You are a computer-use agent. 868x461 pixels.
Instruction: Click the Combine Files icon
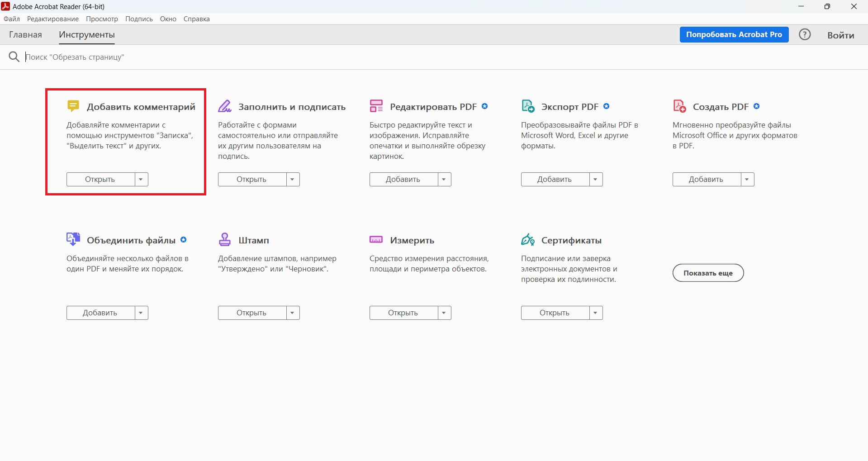pyautogui.click(x=73, y=239)
